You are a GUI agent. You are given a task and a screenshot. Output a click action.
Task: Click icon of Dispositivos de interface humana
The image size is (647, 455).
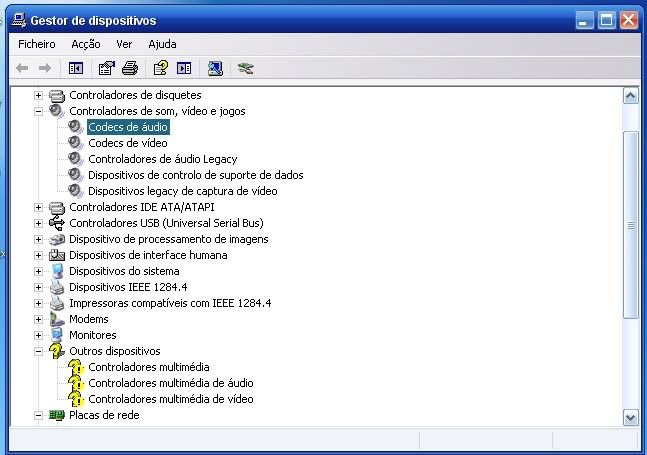click(57, 255)
